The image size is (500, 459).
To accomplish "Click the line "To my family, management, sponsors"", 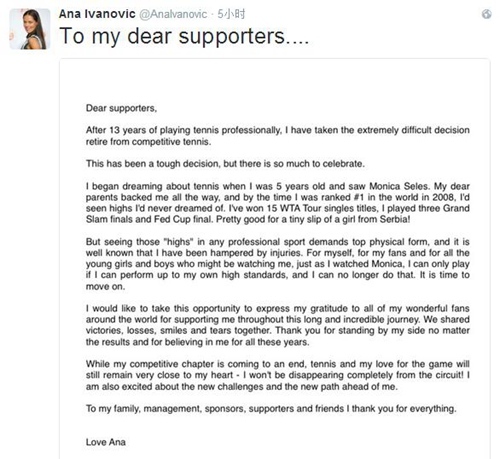I will pos(271,409).
